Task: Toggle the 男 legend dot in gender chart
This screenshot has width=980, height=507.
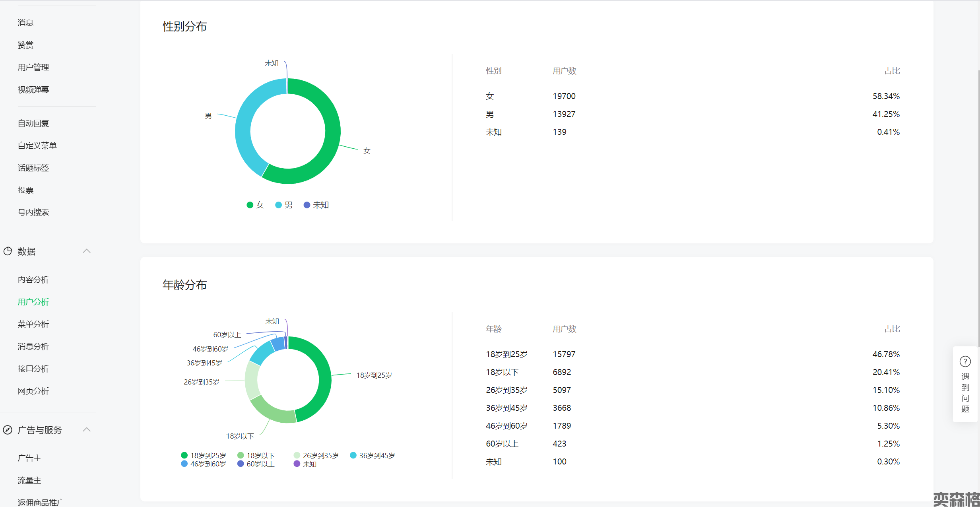Action: [x=279, y=205]
